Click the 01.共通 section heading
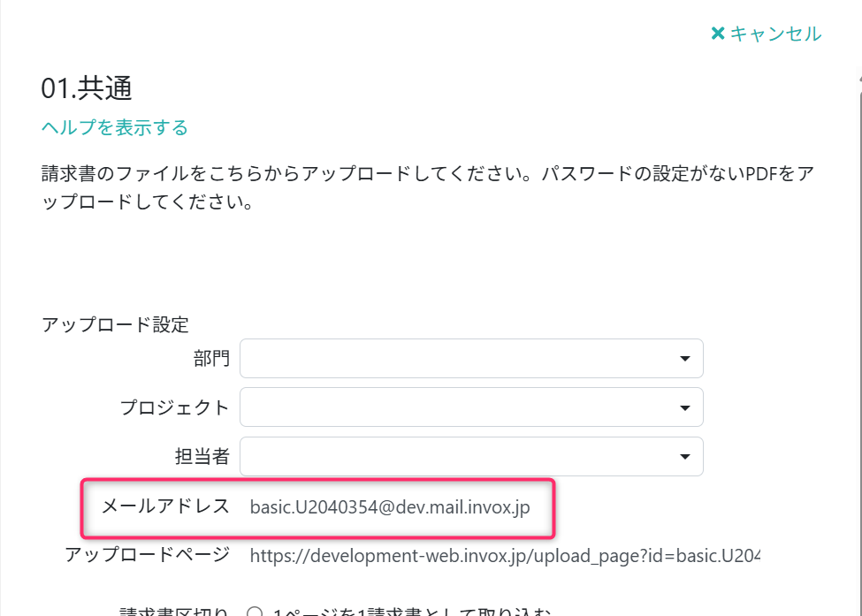The width and height of the screenshot is (862, 616). pyautogui.click(x=87, y=87)
